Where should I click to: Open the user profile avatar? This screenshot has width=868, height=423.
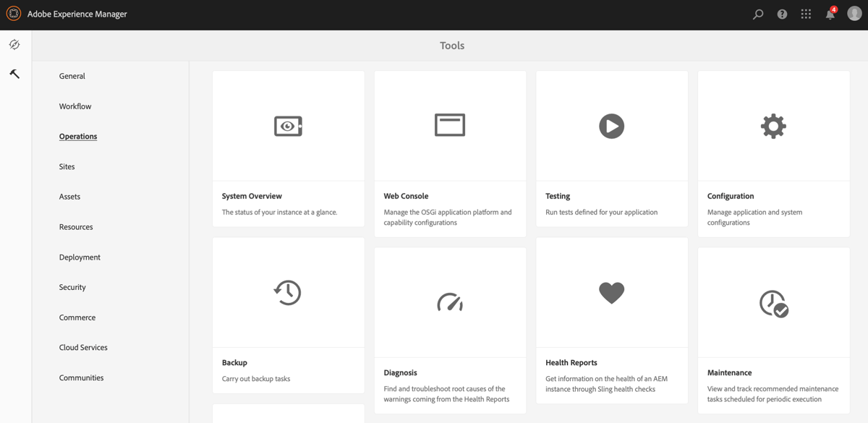click(854, 14)
